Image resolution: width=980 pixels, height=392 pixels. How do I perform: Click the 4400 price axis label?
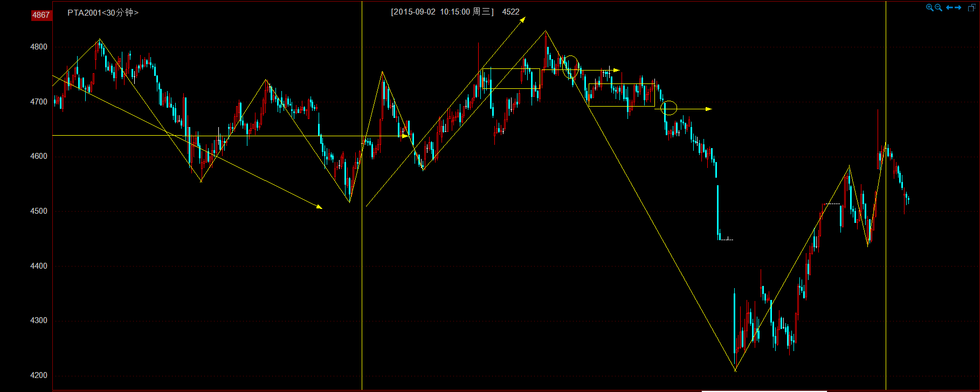tap(39, 266)
